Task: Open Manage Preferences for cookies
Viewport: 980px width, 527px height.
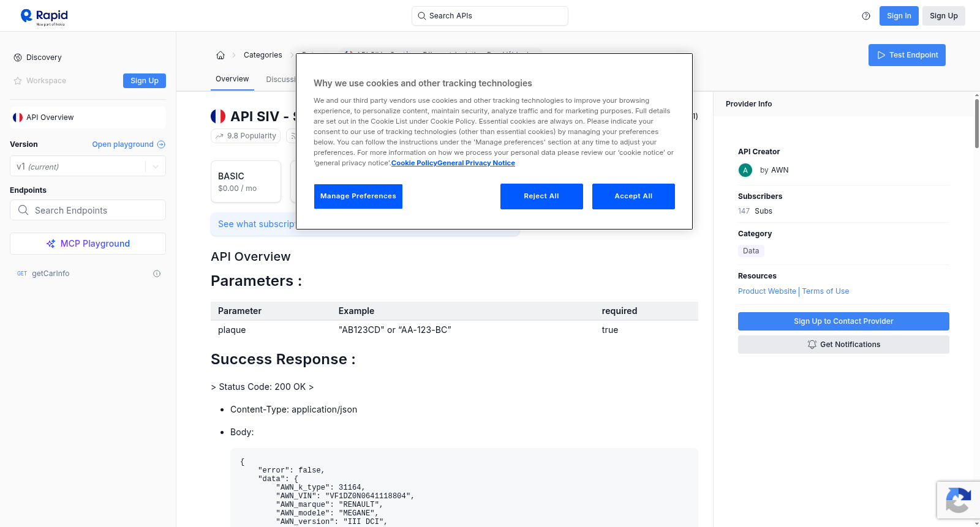Action: tap(358, 196)
